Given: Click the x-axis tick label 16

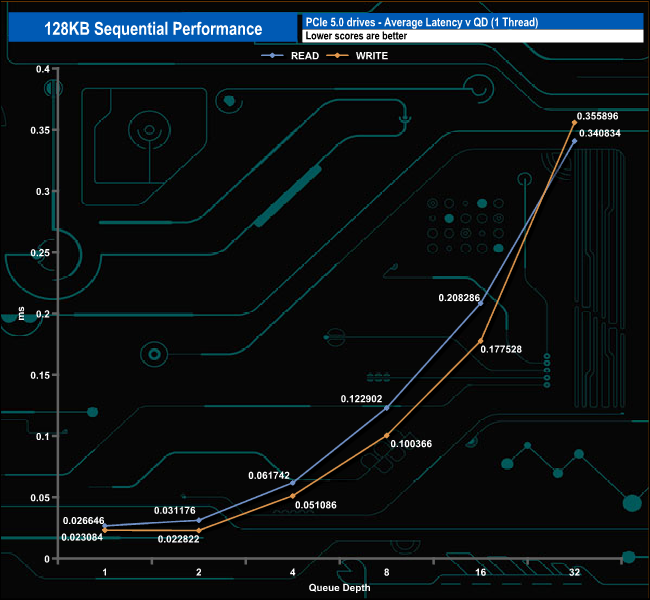Looking at the screenshot, I should (x=480, y=572).
